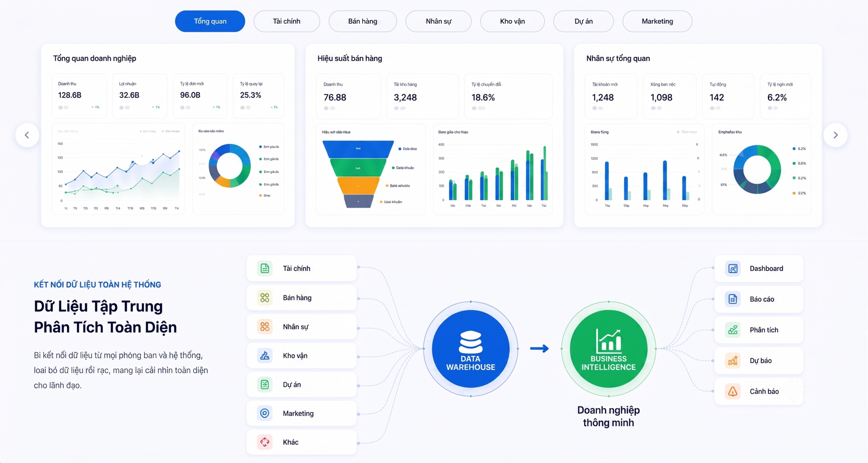This screenshot has height=463, width=868.
Task: Click the Bán hàng source icon
Action: pos(265,297)
